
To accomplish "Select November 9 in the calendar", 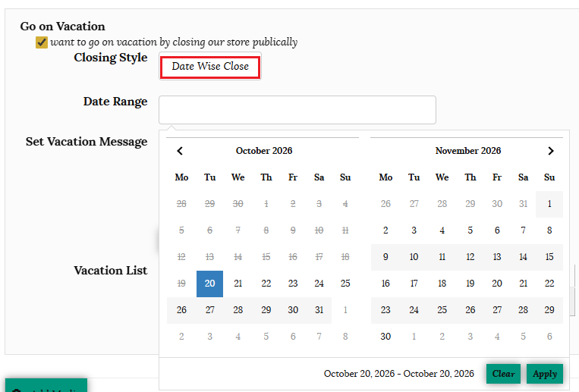I will point(385,257).
